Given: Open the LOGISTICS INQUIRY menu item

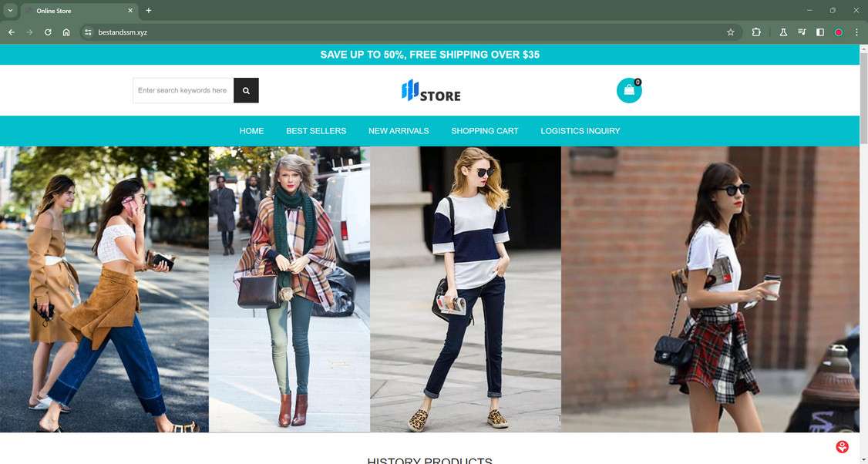Looking at the screenshot, I should coord(580,131).
